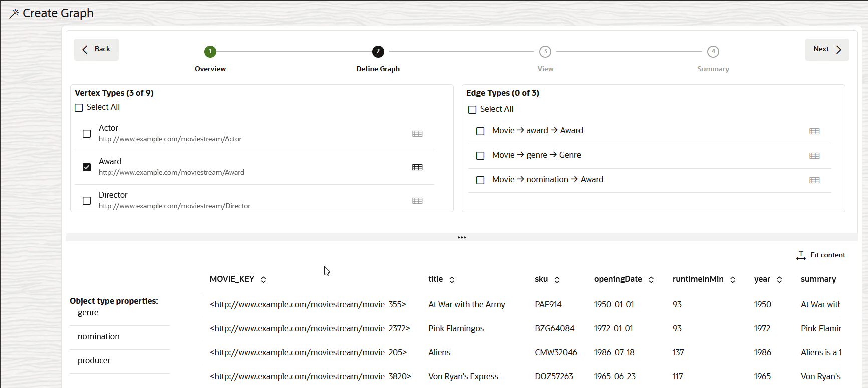Check the Actor vertex type
Image resolution: width=868 pixels, height=388 pixels.
87,134
